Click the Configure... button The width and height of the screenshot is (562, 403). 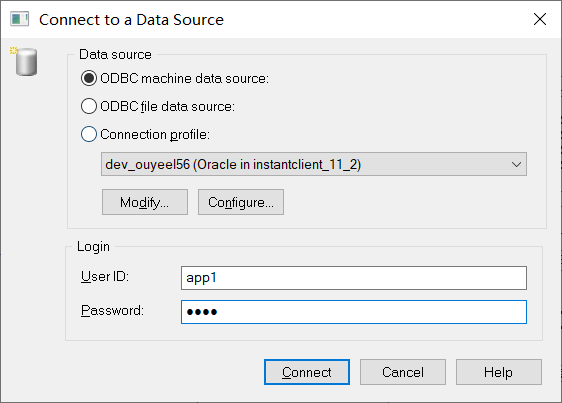(x=241, y=202)
